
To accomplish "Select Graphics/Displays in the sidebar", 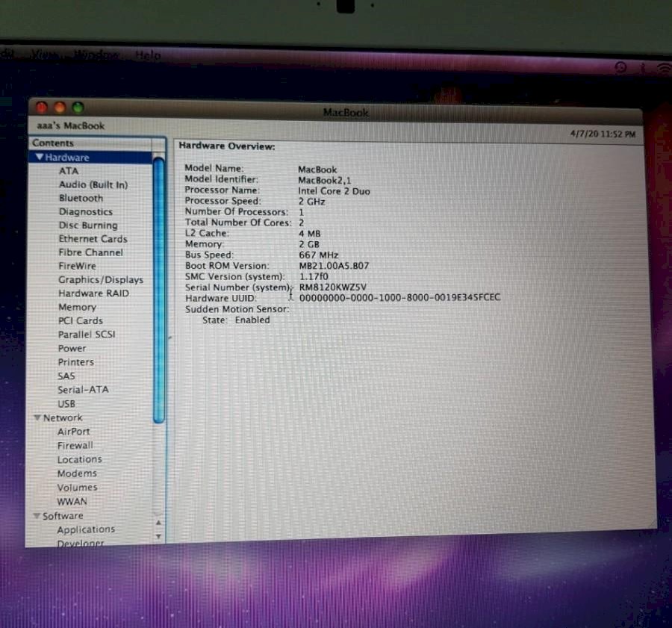I will coord(101,279).
